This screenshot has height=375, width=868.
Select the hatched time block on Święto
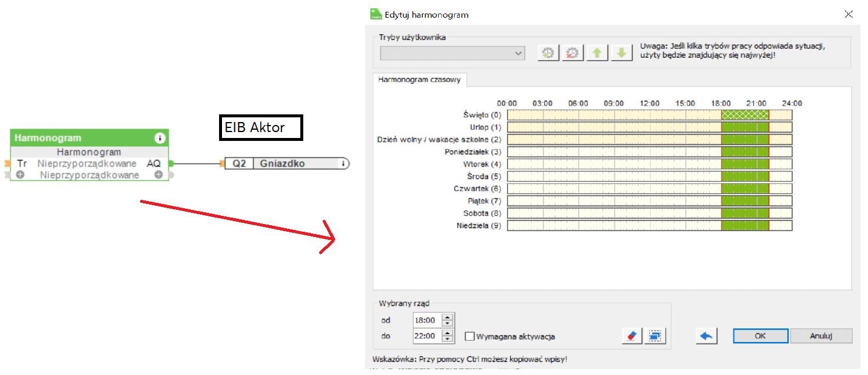click(x=745, y=115)
